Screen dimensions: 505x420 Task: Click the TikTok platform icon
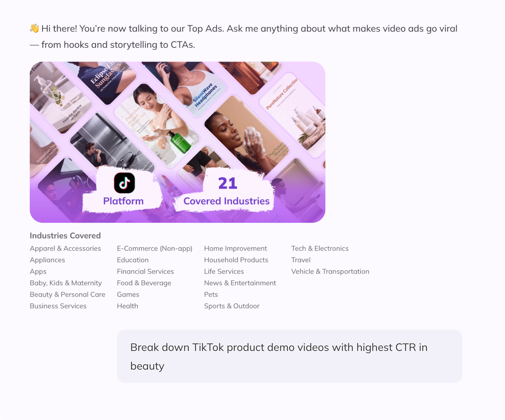tap(124, 183)
